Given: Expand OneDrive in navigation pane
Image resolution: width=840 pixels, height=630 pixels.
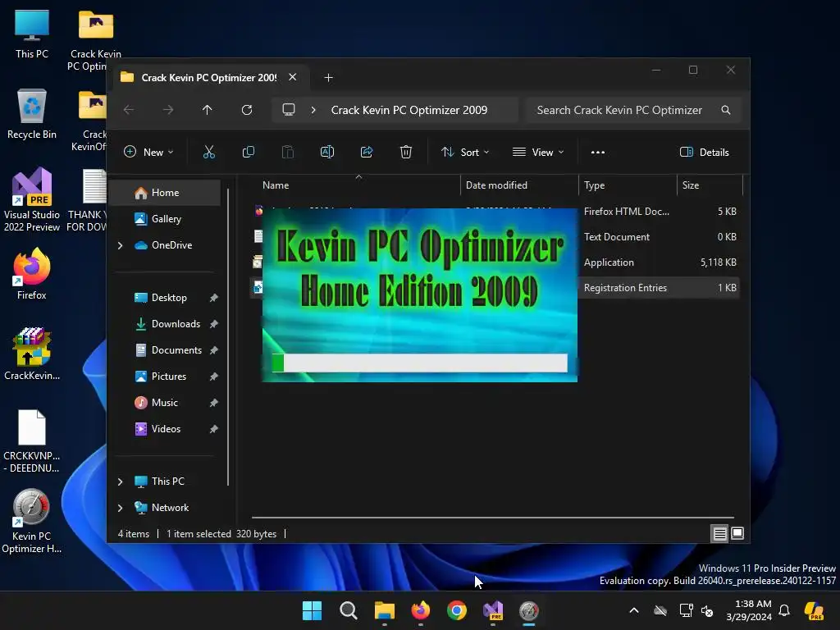Looking at the screenshot, I should (x=120, y=245).
